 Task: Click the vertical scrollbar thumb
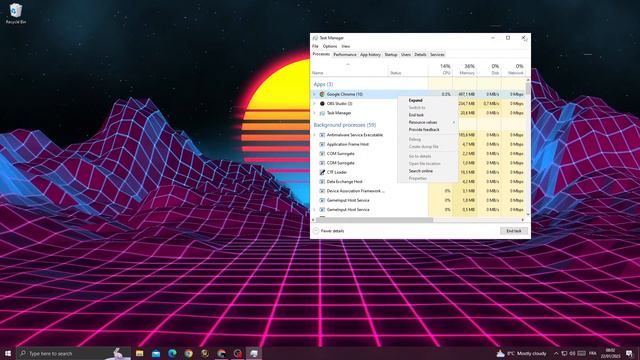(x=528, y=89)
